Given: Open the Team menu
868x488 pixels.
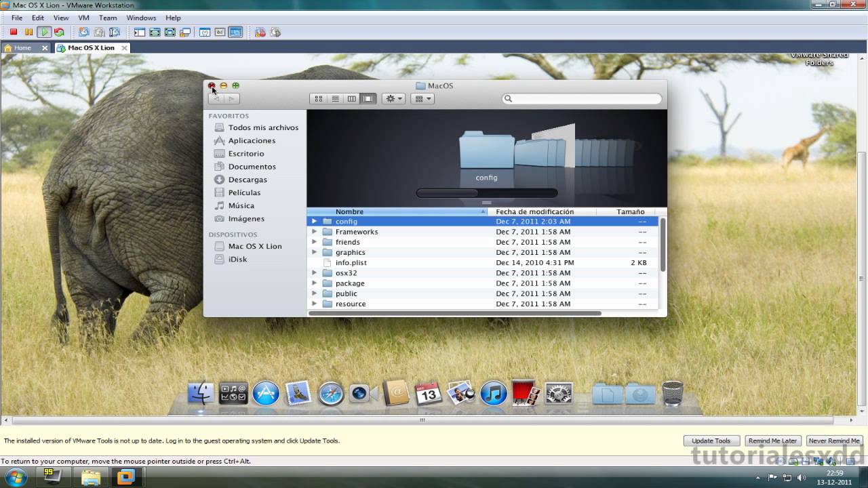Looking at the screenshot, I should 108,18.
